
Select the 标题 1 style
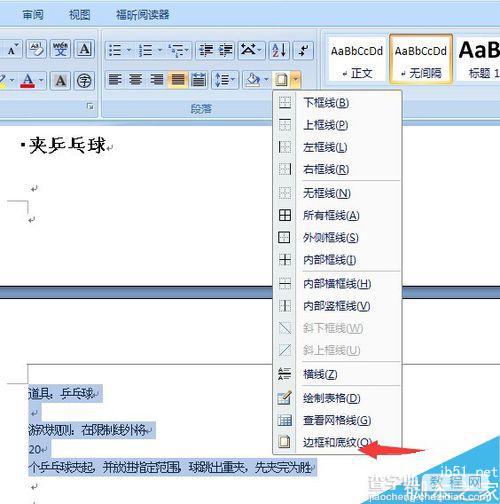(x=479, y=59)
